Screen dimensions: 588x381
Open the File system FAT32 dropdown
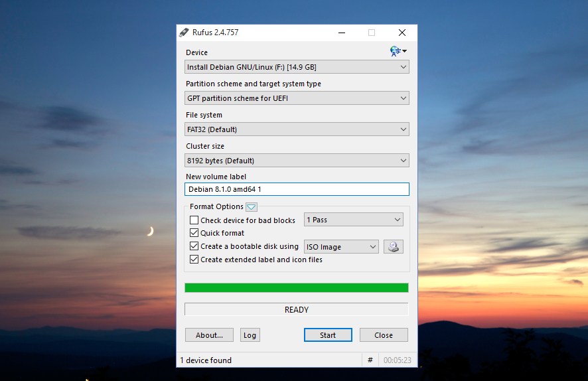(297, 129)
